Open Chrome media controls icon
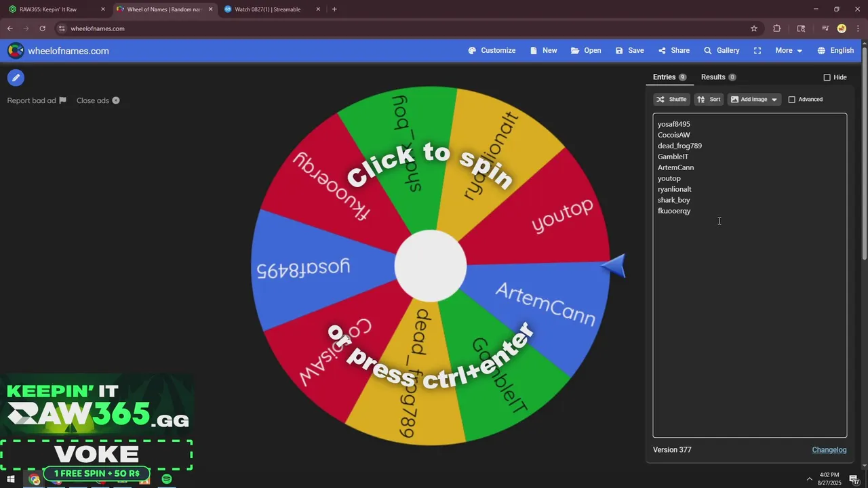The width and height of the screenshot is (868, 488). point(825,28)
